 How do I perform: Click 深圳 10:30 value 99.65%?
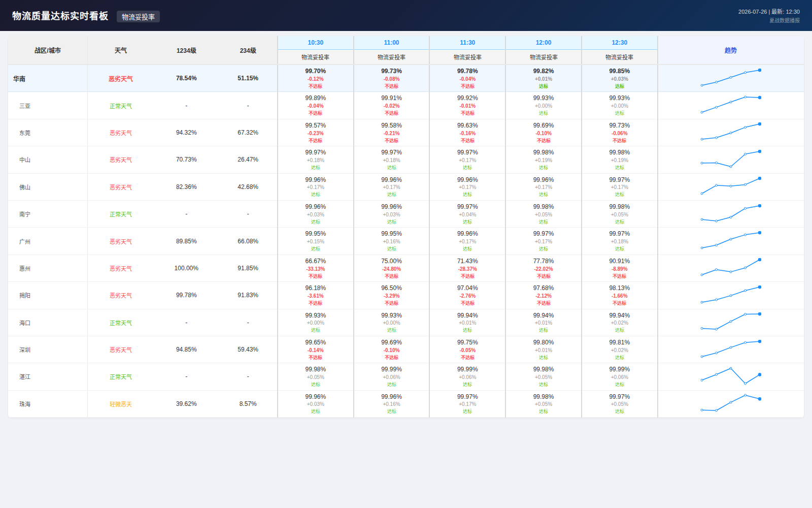(x=316, y=342)
